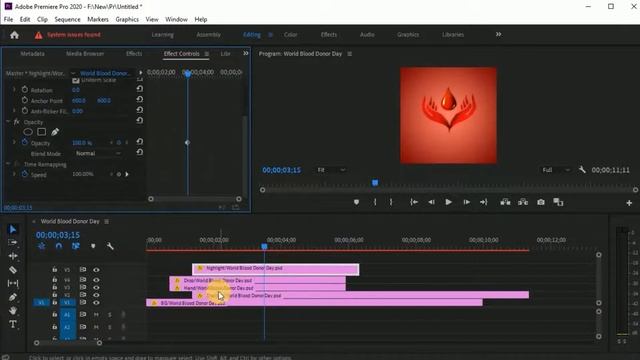Toggle nest insert sequence button
Viewport: 640px width, 360px height.
(x=42, y=246)
